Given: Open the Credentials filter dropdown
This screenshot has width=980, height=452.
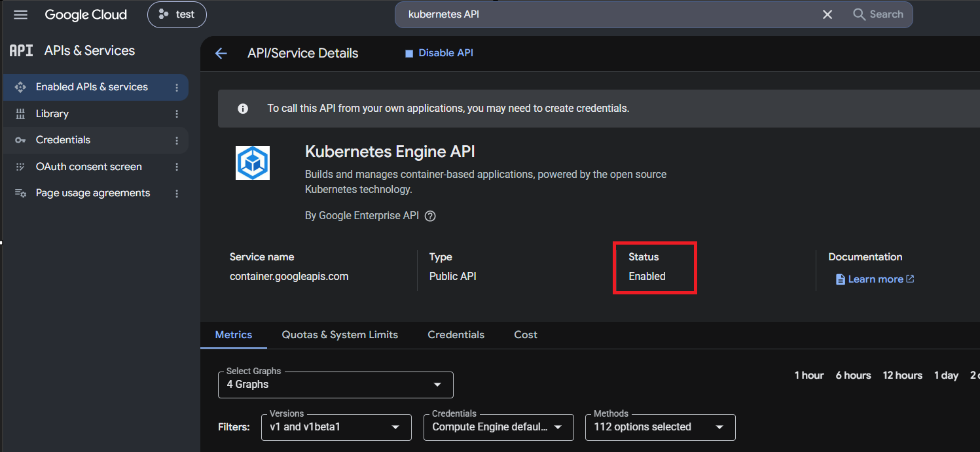Looking at the screenshot, I should coord(499,427).
